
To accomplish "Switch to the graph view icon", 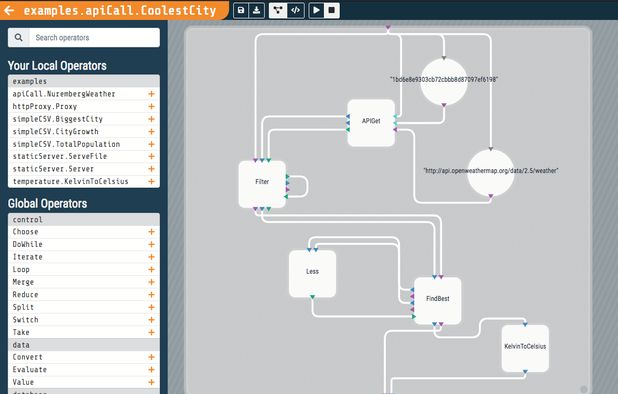I will tap(278, 10).
